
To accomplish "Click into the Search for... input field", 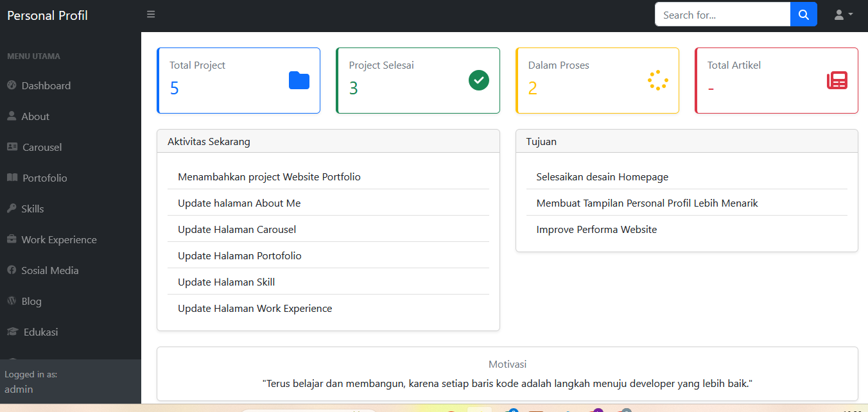I will (x=722, y=15).
